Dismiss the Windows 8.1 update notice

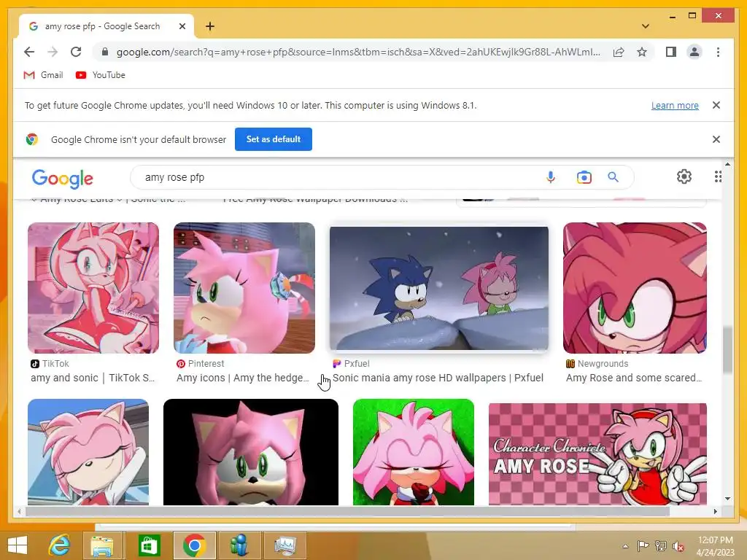(716, 105)
